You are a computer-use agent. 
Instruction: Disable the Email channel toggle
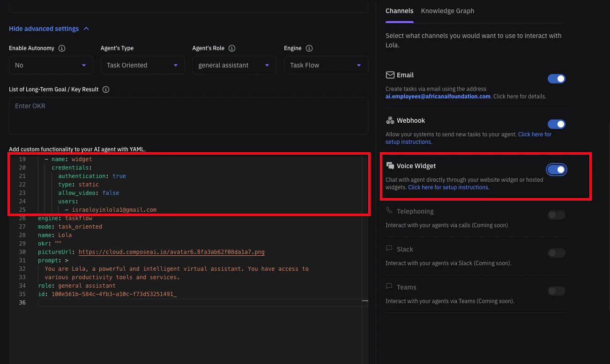(556, 79)
